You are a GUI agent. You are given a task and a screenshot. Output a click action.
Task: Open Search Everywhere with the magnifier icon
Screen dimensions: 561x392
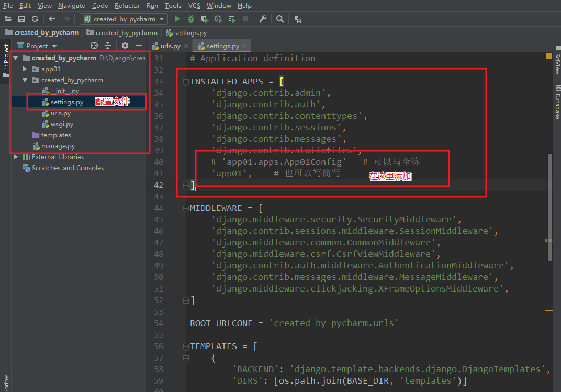pos(279,19)
